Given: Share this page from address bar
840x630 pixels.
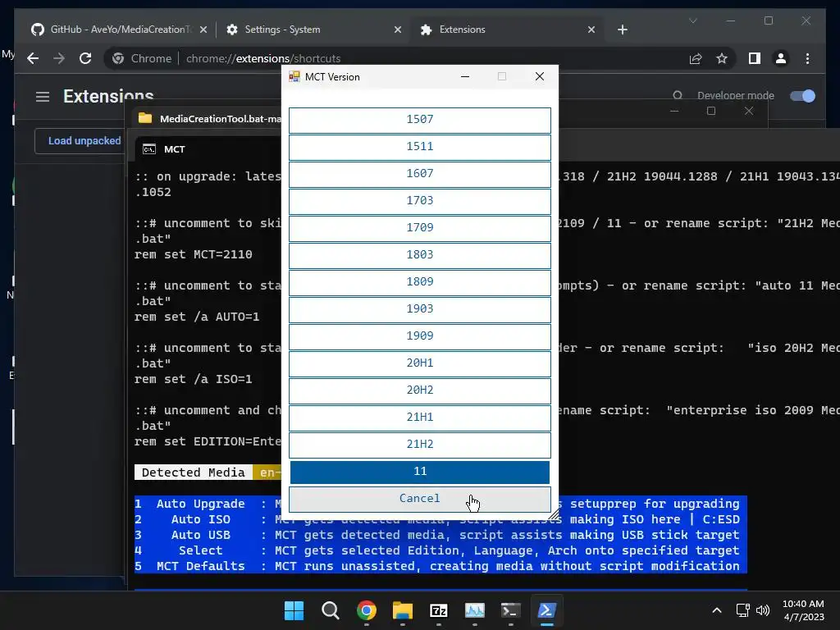Looking at the screenshot, I should pos(696,58).
